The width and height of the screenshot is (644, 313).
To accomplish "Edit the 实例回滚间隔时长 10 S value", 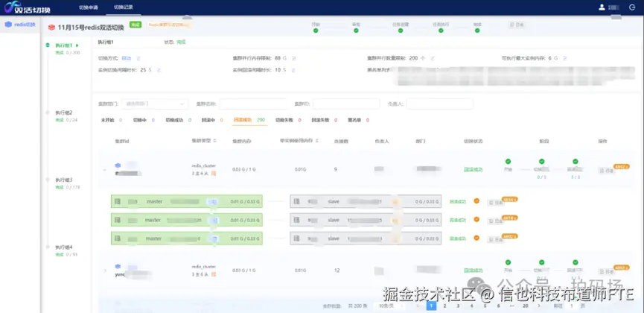I will [x=293, y=70].
